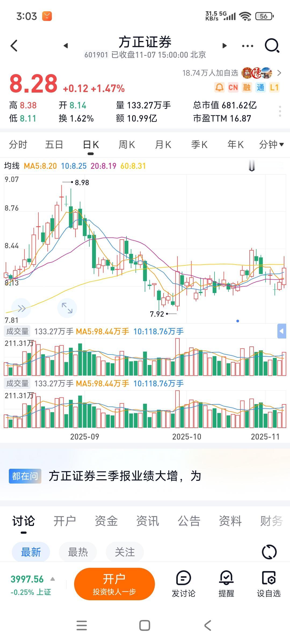Open watchlist followers avatars
Viewport: 290px width, 644px height.
[x=257, y=73]
